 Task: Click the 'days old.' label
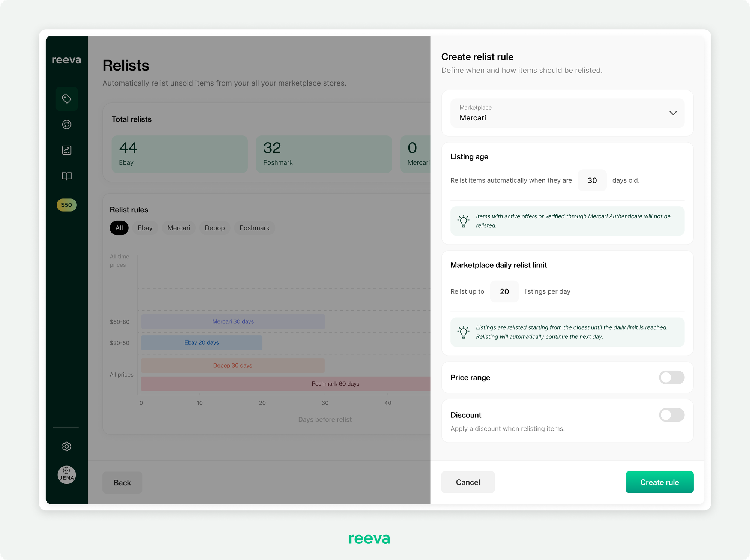(626, 180)
